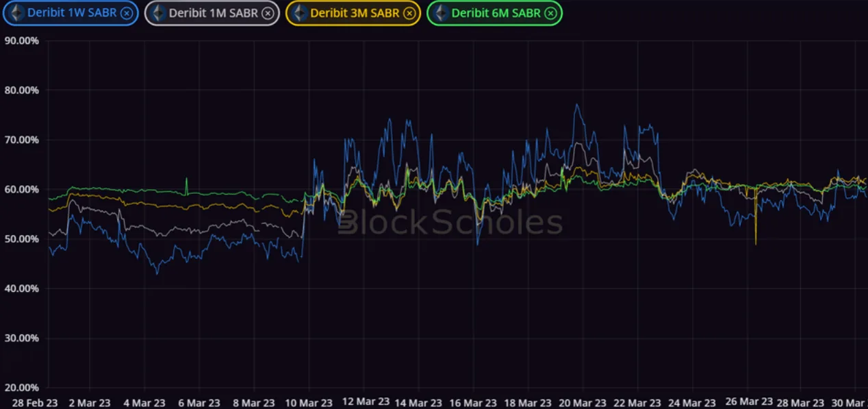Click the 80.00% y-axis label

(21, 90)
